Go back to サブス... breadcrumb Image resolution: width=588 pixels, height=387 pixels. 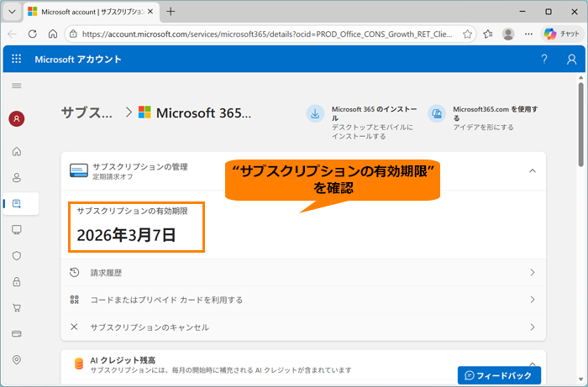click(x=87, y=112)
